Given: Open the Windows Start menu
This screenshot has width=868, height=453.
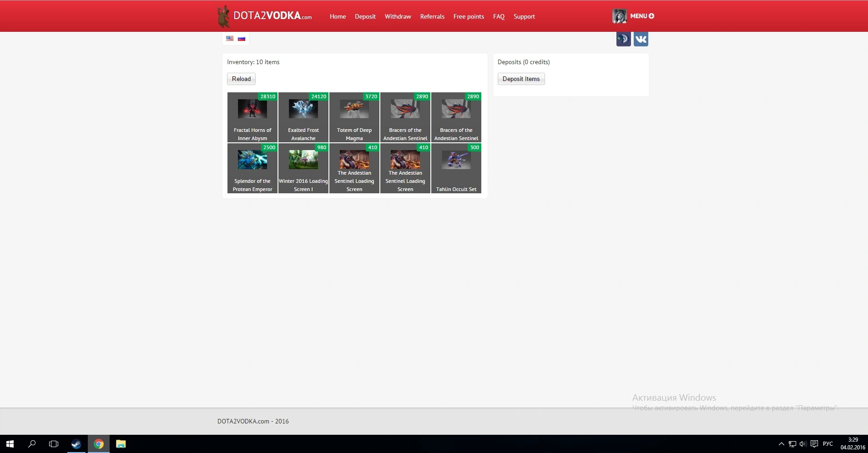Looking at the screenshot, I should tap(10, 444).
